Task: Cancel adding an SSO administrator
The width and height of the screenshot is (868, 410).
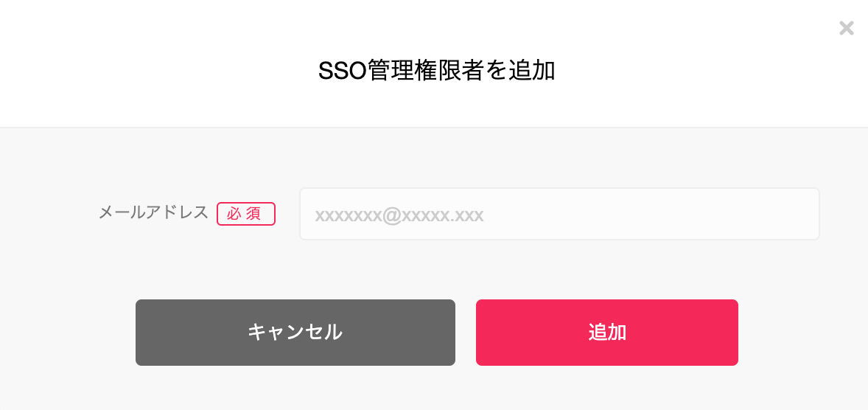Action: [x=295, y=333]
